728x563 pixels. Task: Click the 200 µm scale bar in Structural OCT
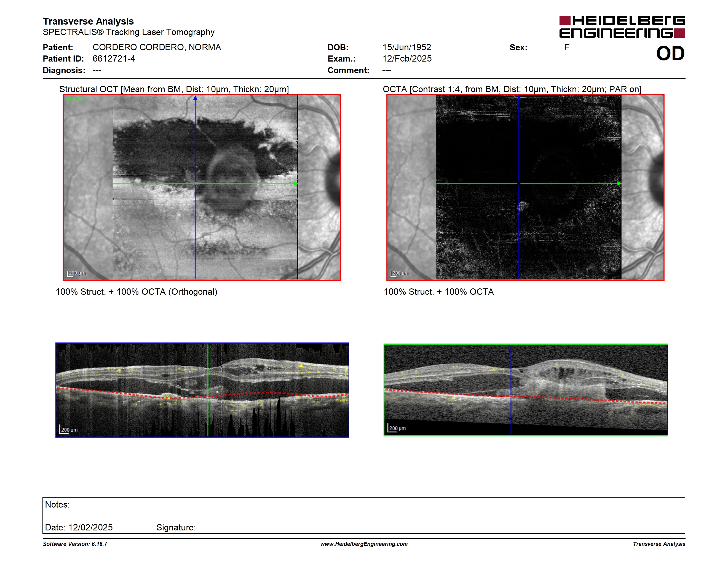pyautogui.click(x=76, y=273)
